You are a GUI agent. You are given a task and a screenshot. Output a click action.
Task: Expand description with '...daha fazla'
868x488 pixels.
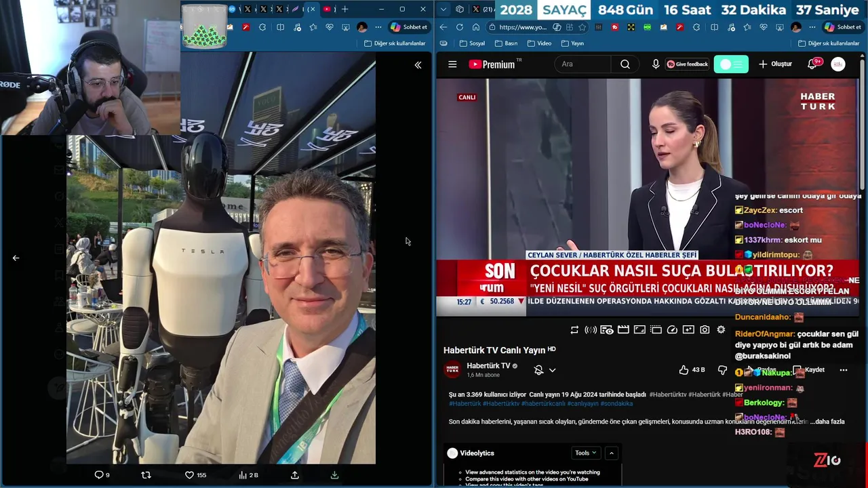(827, 422)
